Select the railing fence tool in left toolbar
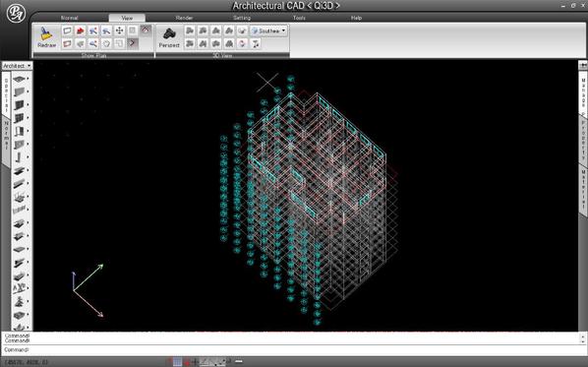Screen dimensions: 588x367 point(19,210)
